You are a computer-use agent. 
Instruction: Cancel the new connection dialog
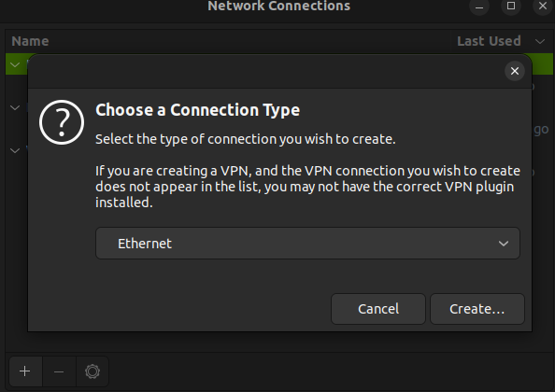(x=378, y=309)
